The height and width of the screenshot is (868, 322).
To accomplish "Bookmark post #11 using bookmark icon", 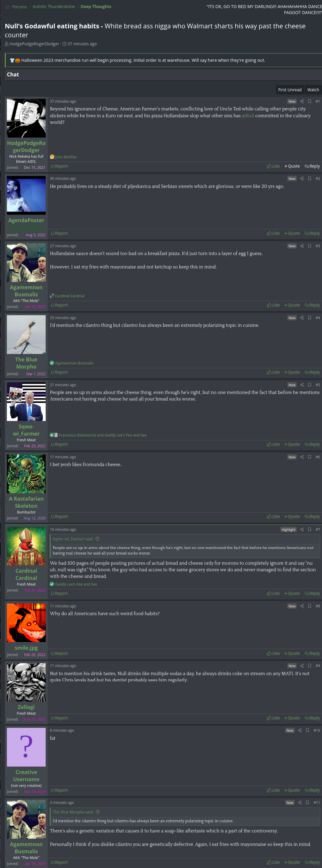I will click(307, 802).
